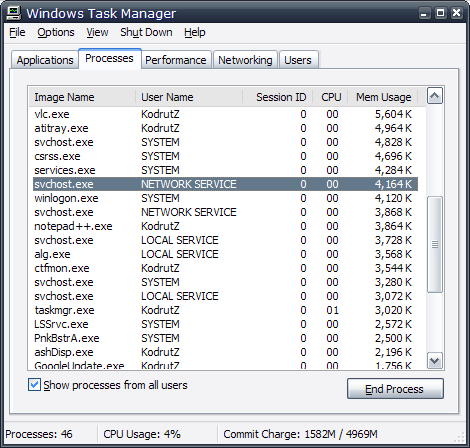
Task: Minimize the Task Manager window
Action: coord(424,13)
